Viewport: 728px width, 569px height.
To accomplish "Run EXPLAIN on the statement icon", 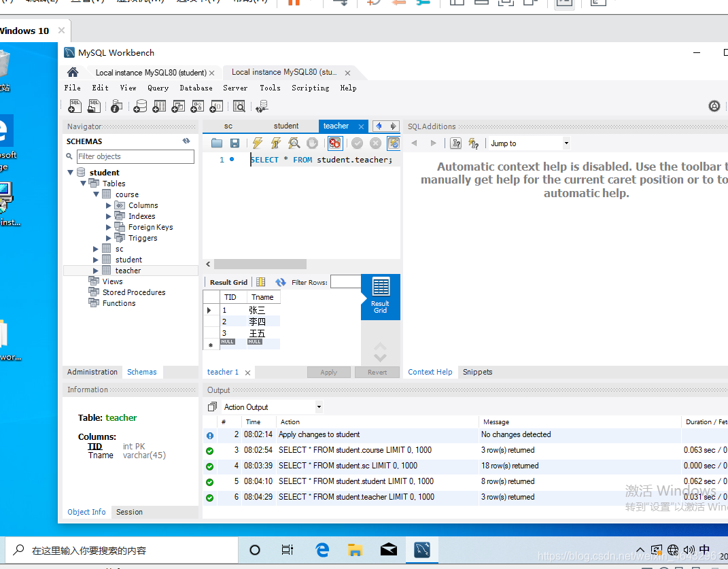I will pyautogui.click(x=294, y=143).
